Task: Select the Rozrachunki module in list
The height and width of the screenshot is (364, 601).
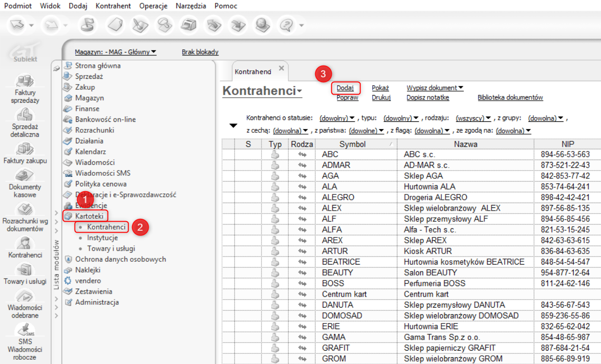Action: [x=94, y=130]
